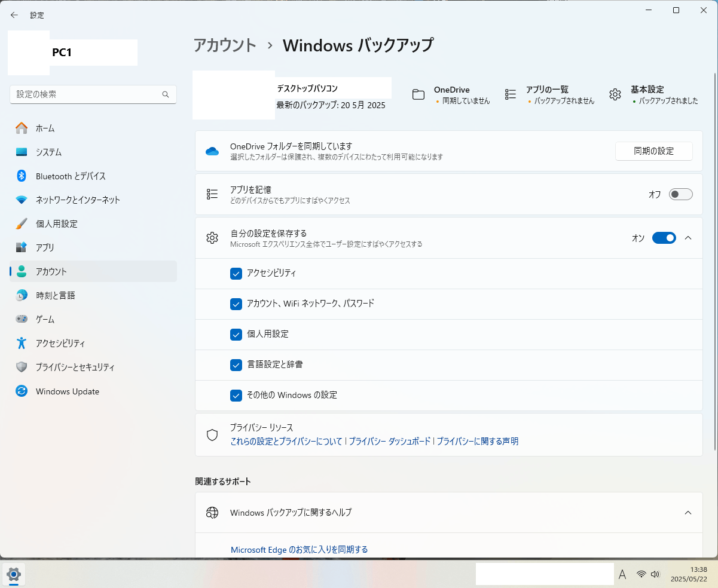Image resolution: width=718 pixels, height=588 pixels.
Task: Click the アカウント person icon
Action: 22,271
